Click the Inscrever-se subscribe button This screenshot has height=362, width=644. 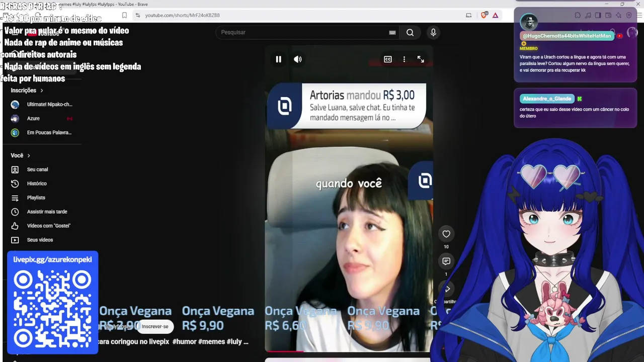(155, 326)
